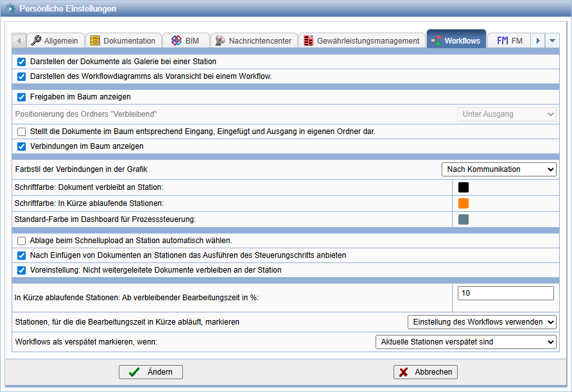Click the tab-strip right arrow
This screenshot has height=392, width=572.
538,40
